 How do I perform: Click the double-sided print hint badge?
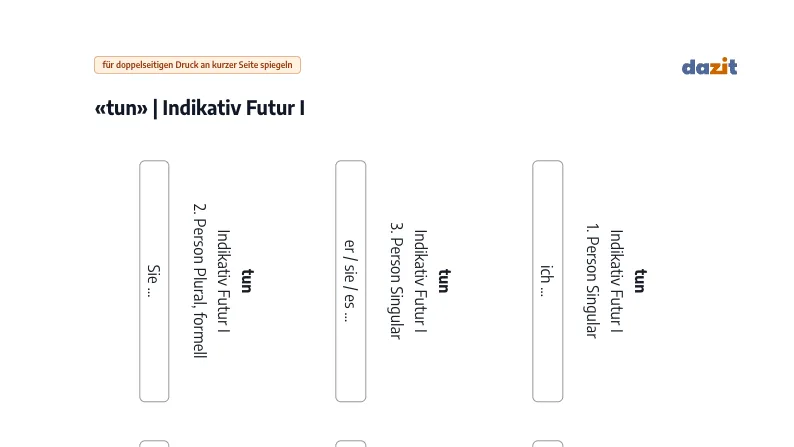pos(197,65)
